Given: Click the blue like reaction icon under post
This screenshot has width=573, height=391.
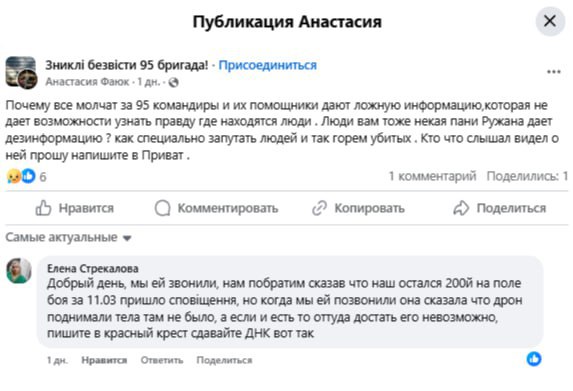Looking at the screenshot, I should click(x=29, y=176).
